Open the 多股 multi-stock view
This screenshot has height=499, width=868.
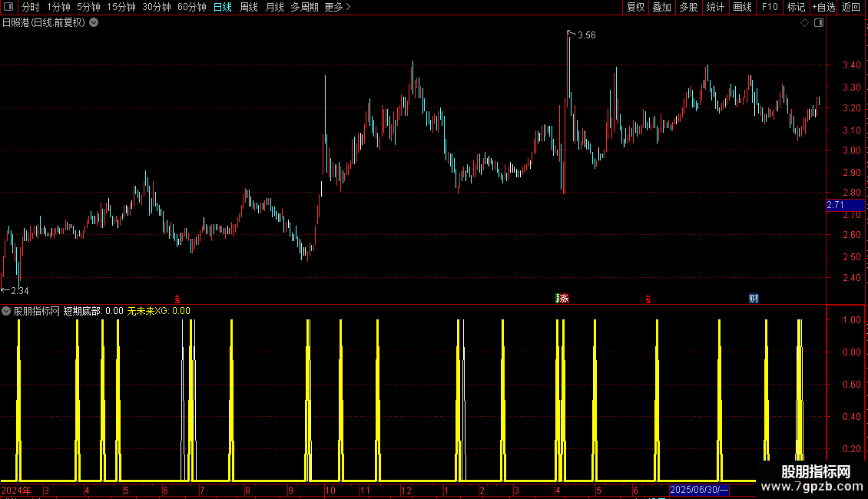(x=688, y=7)
